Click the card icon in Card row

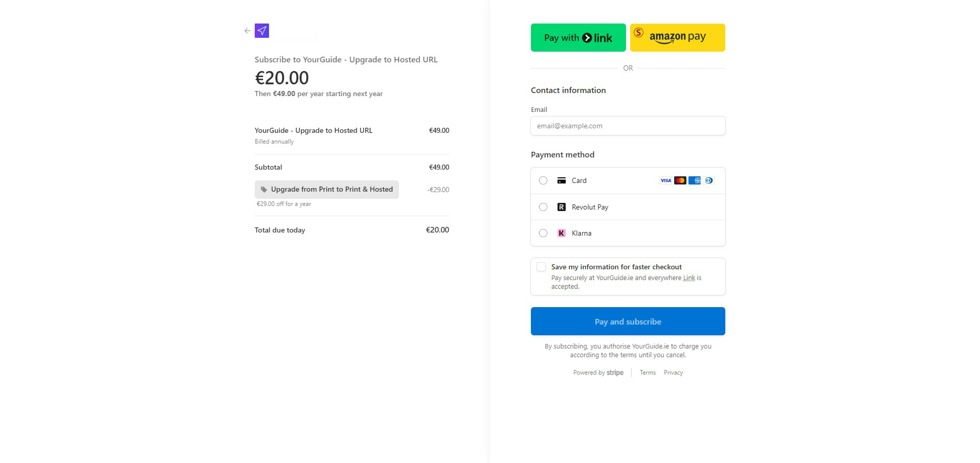point(561,180)
